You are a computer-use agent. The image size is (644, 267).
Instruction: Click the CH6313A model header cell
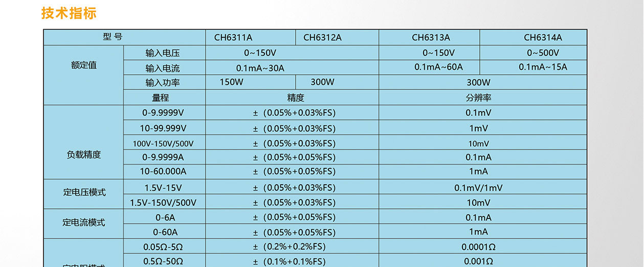pyautogui.click(x=431, y=37)
